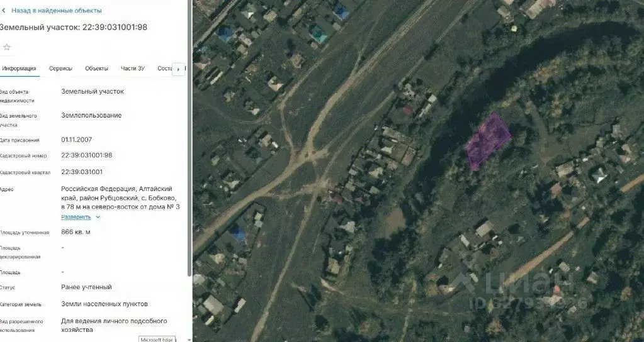Click the parcel title 22:39:031001:98
This screenshot has height=342, width=644.
point(115,27)
